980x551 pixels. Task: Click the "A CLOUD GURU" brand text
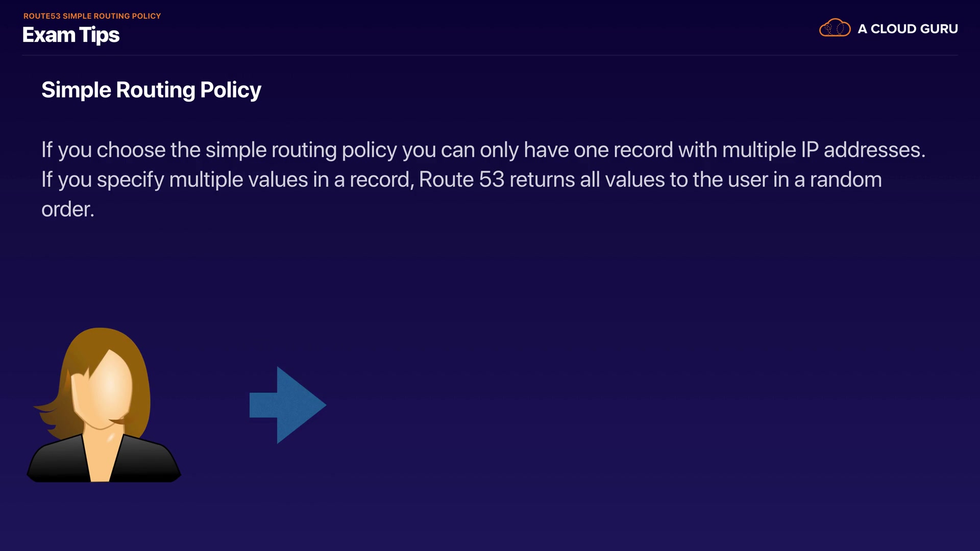[908, 29]
